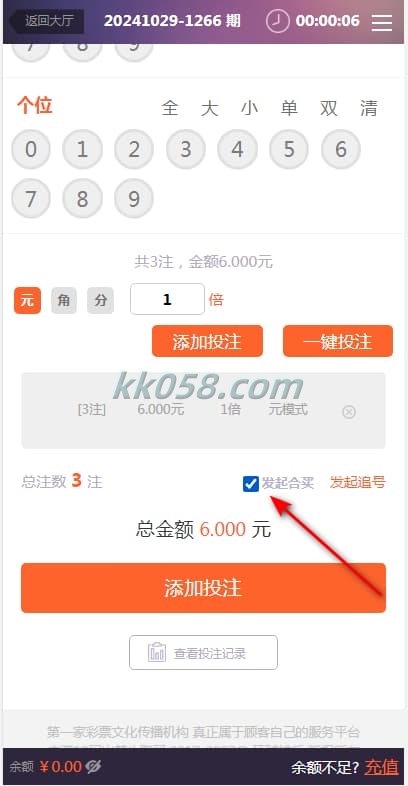
Task: Go back via 返回大厅
Action: (x=47, y=22)
